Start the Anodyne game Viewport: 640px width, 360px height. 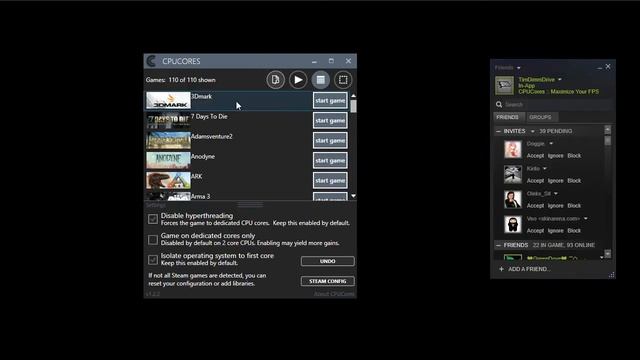(x=330, y=160)
